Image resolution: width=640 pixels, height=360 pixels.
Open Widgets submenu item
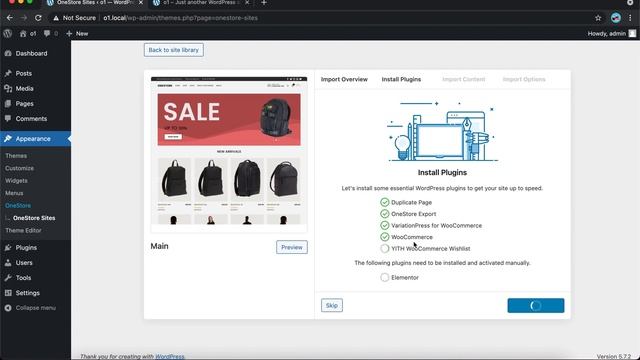point(16,181)
